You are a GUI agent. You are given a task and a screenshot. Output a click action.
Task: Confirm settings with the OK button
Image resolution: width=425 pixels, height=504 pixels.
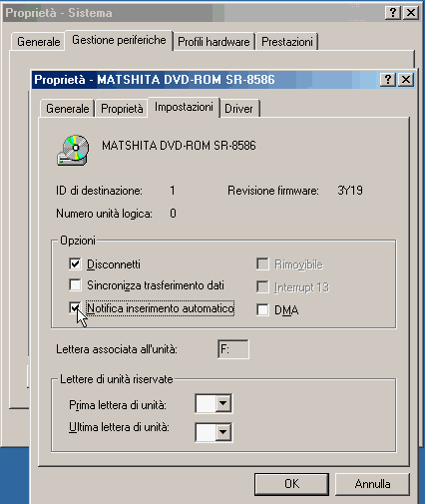291,484
